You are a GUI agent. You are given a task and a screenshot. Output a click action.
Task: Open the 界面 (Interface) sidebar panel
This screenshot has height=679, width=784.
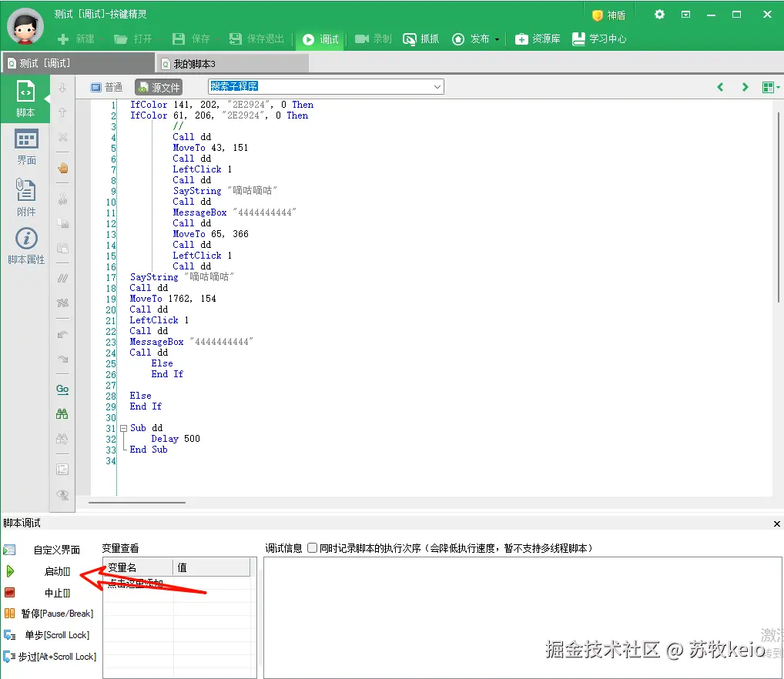pos(26,147)
